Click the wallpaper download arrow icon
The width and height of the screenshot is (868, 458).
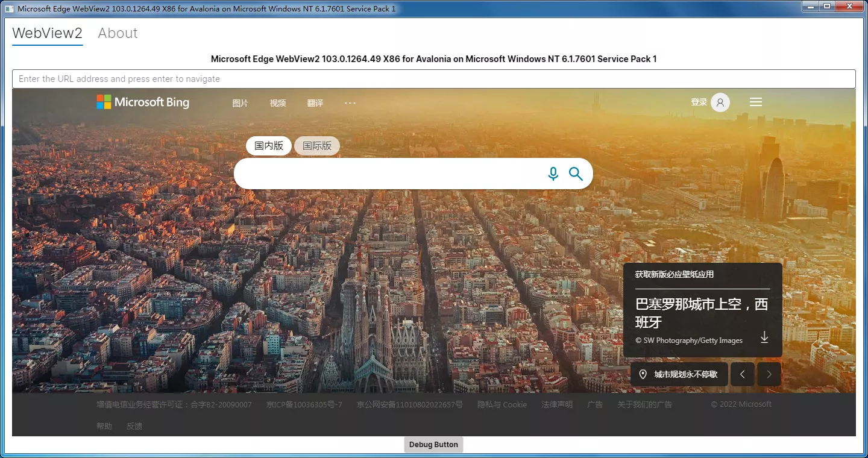pos(764,337)
